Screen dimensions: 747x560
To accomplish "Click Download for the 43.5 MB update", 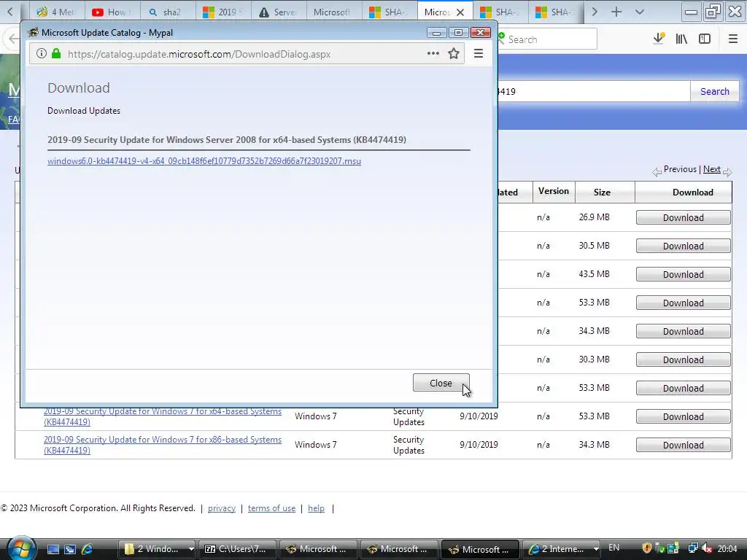I will point(683,274).
